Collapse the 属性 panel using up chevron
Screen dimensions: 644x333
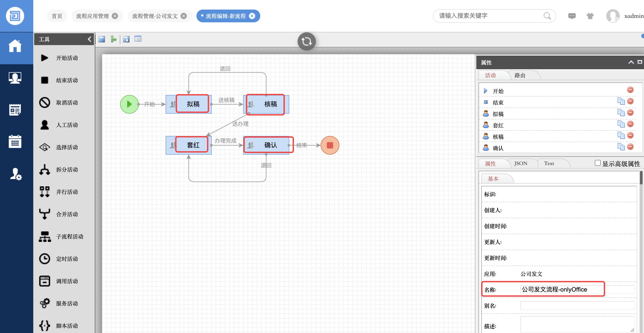click(x=631, y=62)
